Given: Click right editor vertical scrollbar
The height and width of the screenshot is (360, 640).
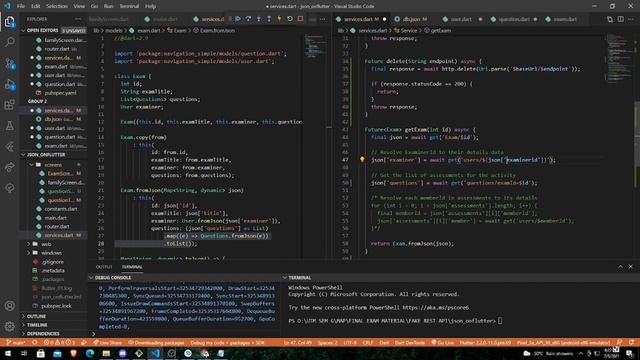Looking at the screenshot, I should [x=637, y=135].
